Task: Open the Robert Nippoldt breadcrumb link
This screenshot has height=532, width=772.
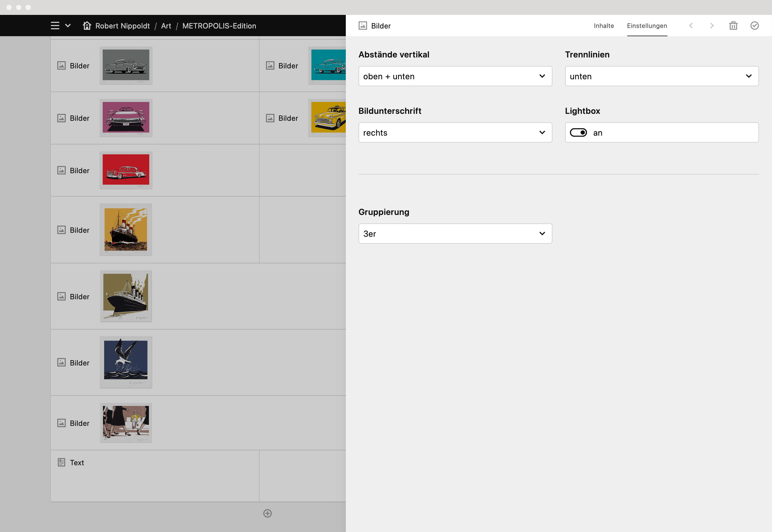Action: 122,26
